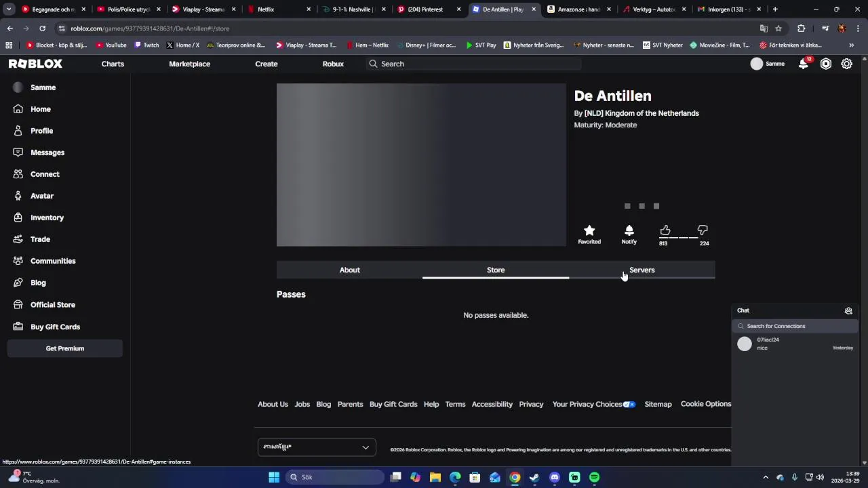Click the Samme avatar in sidebar
Viewport: 868px width, 488px height.
[x=18, y=87]
